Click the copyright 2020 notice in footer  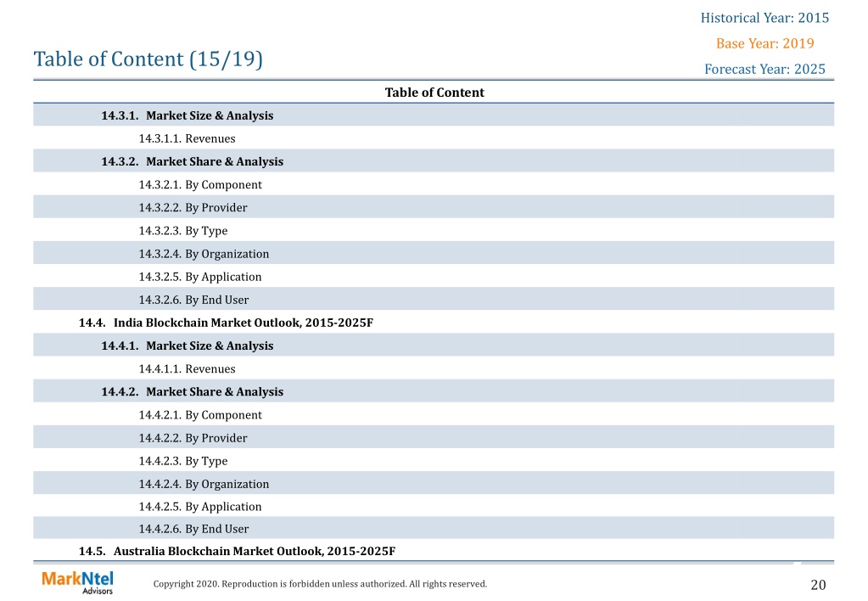[x=320, y=583]
